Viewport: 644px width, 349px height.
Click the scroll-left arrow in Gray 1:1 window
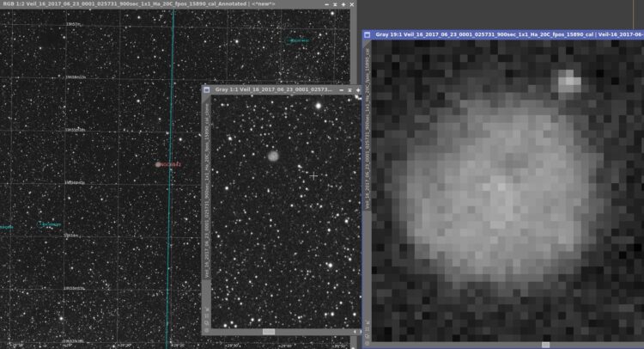[355, 331]
